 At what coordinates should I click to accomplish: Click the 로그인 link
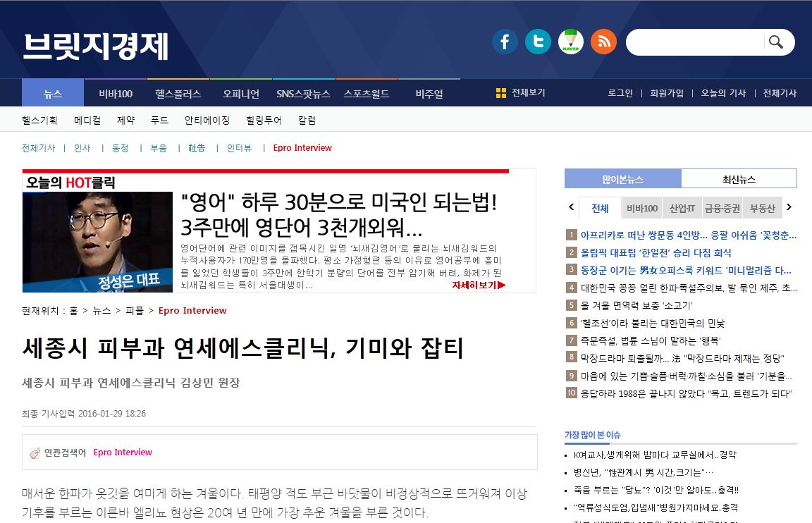[x=620, y=93]
